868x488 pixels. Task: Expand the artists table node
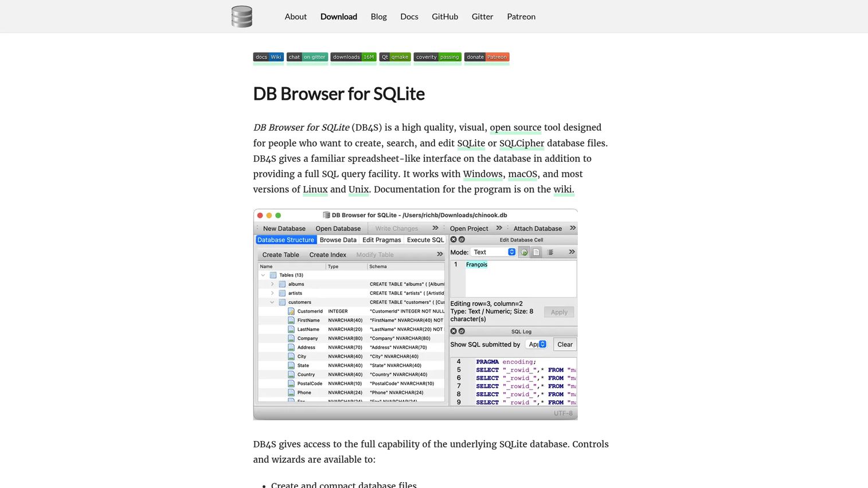point(272,293)
